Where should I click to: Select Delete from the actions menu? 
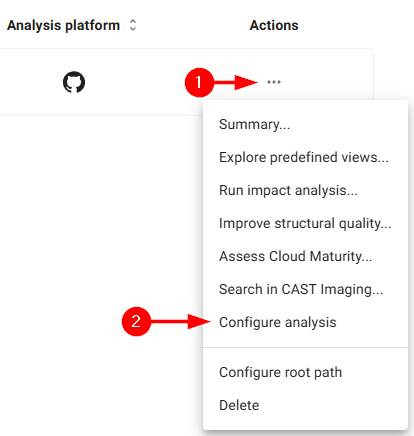pyautogui.click(x=239, y=405)
